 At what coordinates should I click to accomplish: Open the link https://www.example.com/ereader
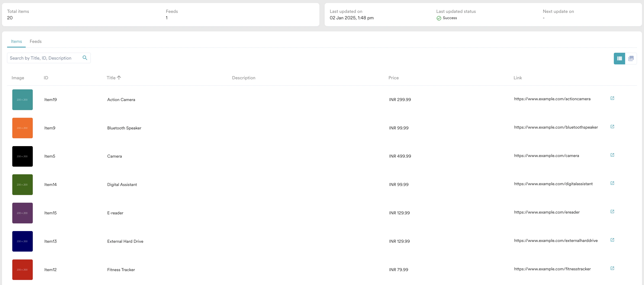coord(547,212)
